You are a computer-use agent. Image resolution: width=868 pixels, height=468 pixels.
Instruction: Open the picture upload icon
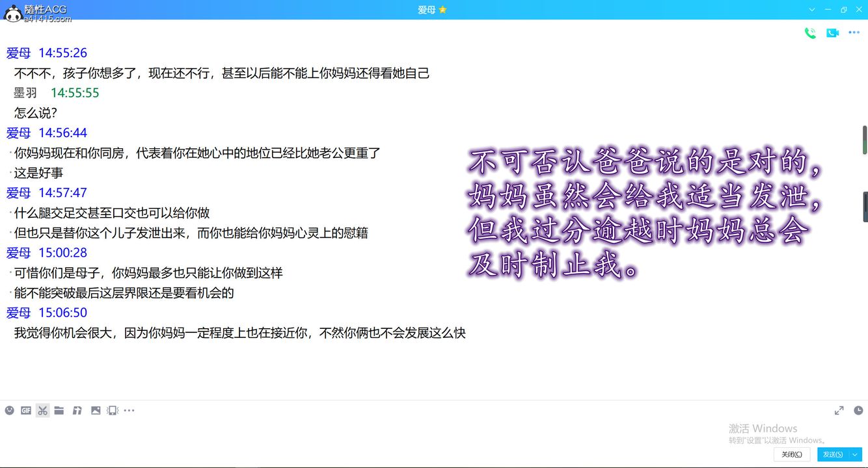pyautogui.click(x=94, y=410)
